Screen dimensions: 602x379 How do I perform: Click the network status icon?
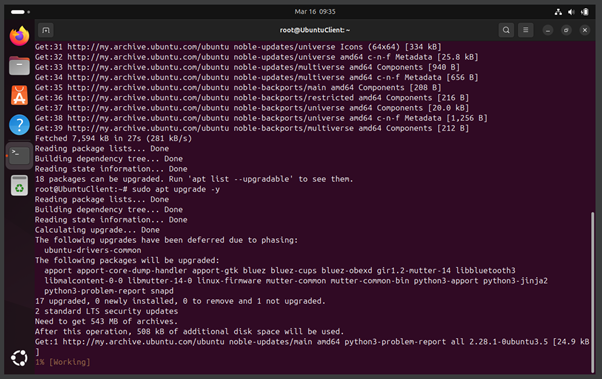pyautogui.click(x=558, y=12)
